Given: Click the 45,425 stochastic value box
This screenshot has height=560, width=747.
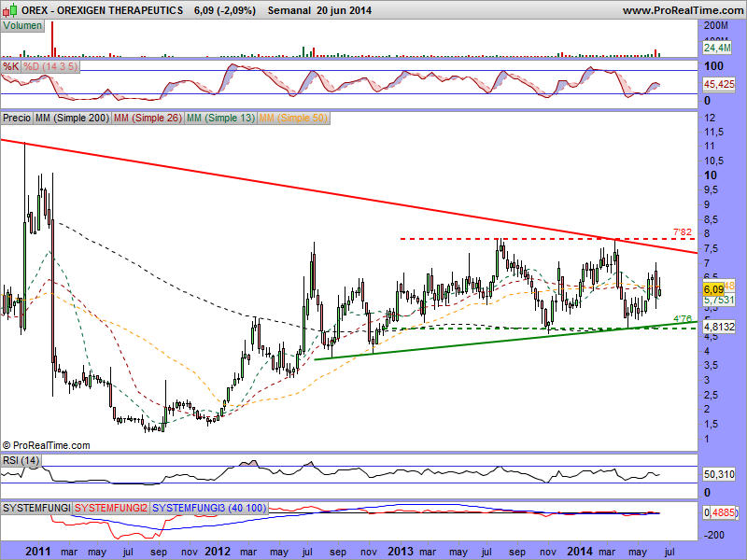Looking at the screenshot, I should (x=719, y=84).
